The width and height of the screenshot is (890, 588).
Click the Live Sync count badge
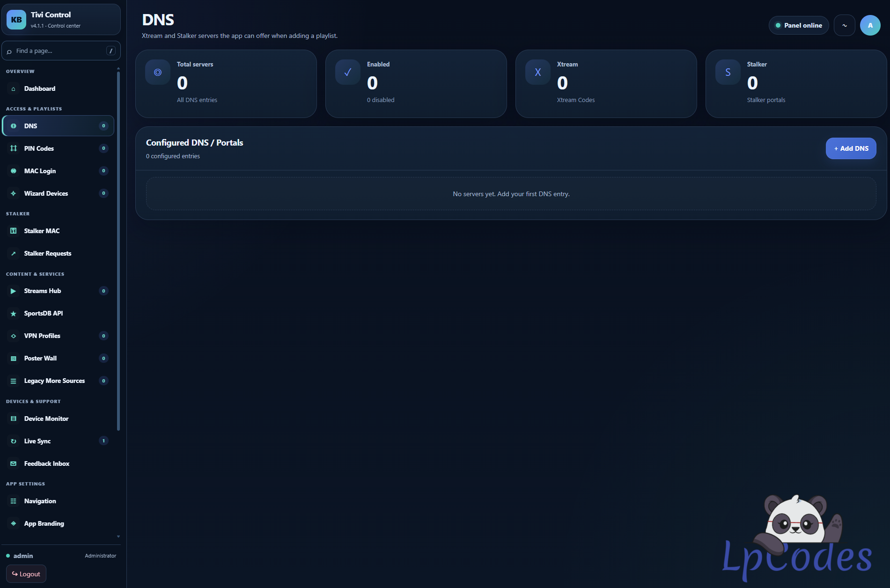point(103,441)
